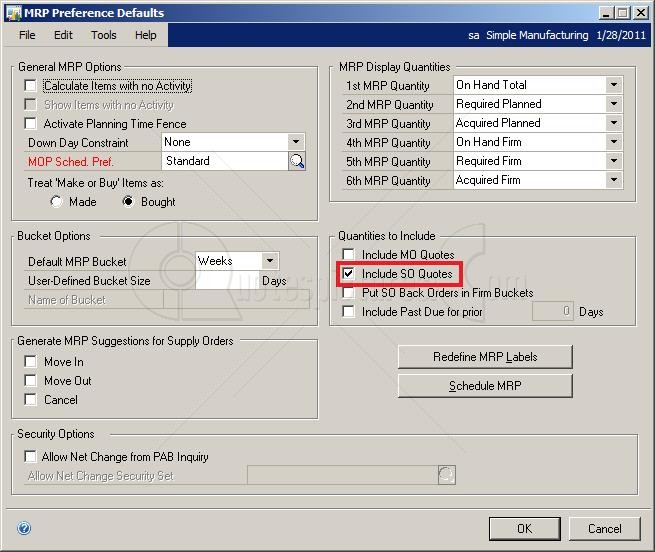655x552 pixels.
Task: Click the Allow Net Change Security Set lookup icon
Action: (x=446, y=476)
